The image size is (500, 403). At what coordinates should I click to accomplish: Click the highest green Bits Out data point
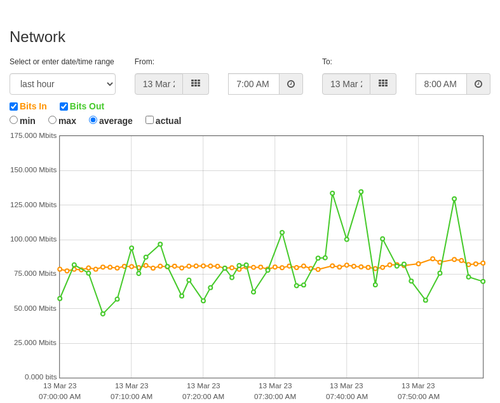point(361,192)
